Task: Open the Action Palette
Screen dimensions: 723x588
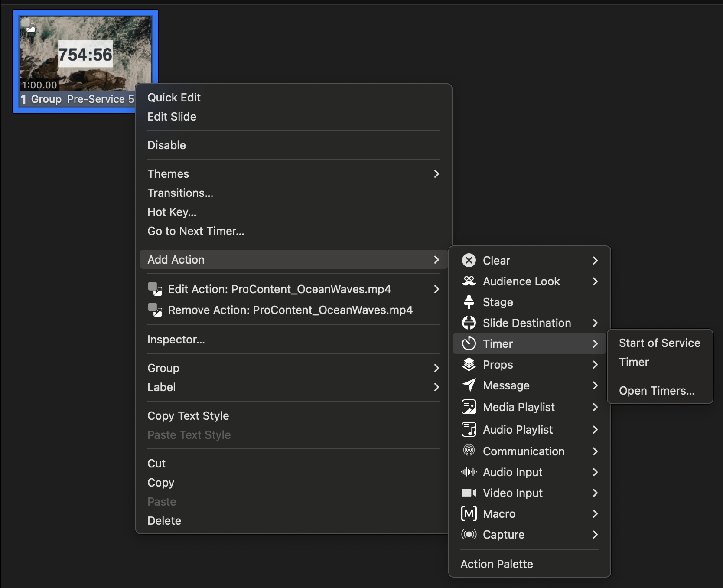Action: pyautogui.click(x=497, y=564)
